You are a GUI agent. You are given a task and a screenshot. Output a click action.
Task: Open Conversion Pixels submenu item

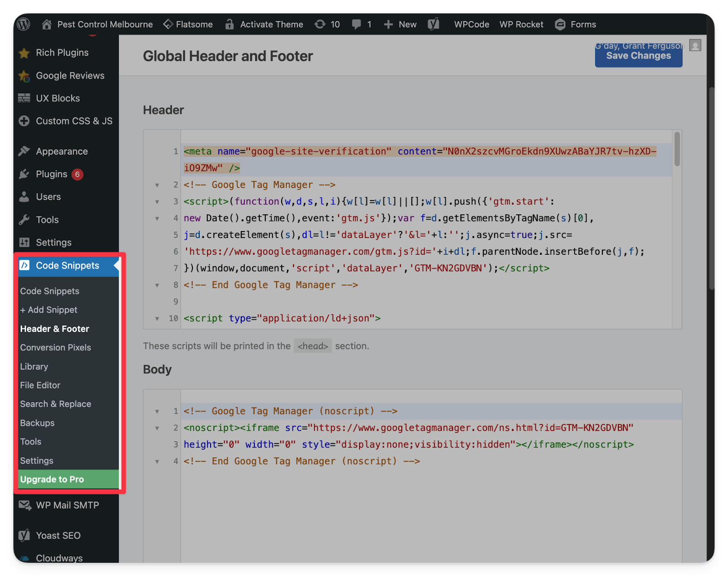(x=56, y=348)
